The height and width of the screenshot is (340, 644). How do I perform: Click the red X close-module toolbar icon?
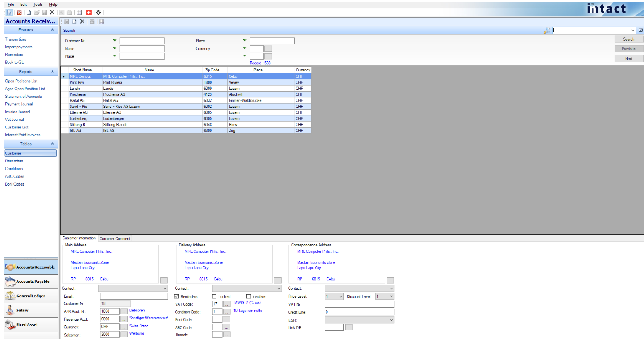click(19, 13)
